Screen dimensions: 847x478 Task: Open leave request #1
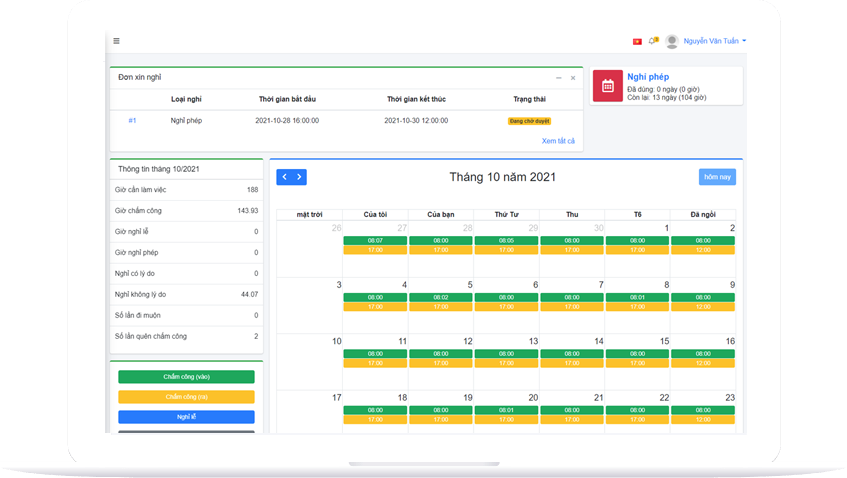[x=132, y=120]
